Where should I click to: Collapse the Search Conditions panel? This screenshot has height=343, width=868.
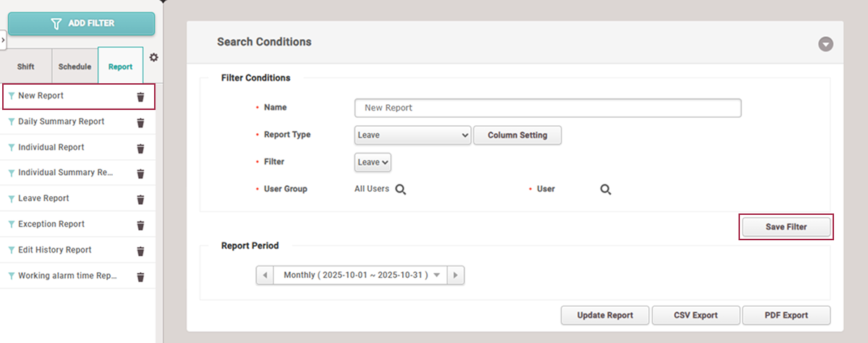(825, 44)
